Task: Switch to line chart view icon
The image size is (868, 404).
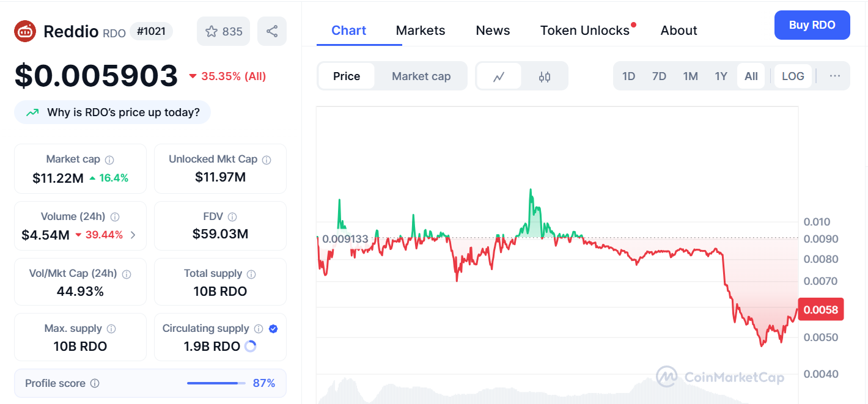Action: click(x=499, y=76)
